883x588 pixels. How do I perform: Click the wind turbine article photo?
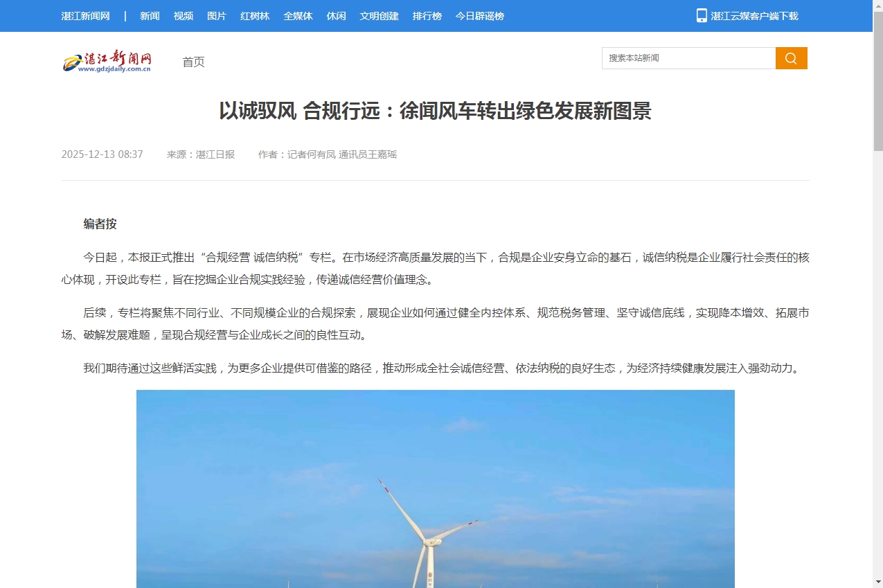coord(435,488)
